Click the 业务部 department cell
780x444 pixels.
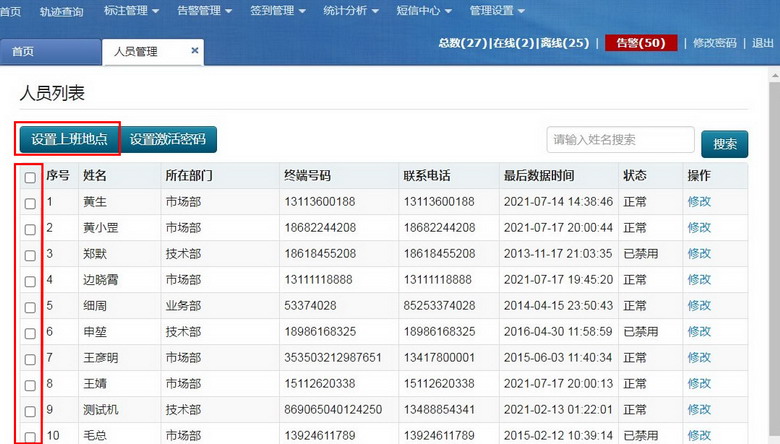click(184, 305)
